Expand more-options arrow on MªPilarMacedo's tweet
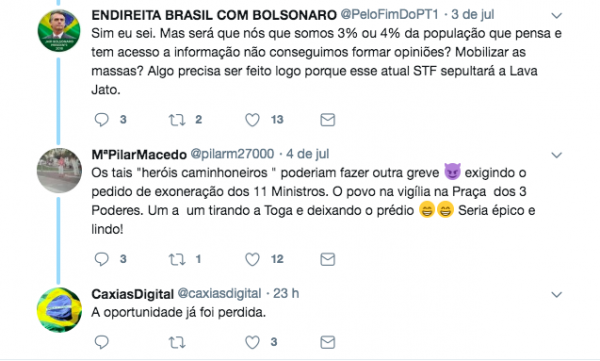 point(556,155)
